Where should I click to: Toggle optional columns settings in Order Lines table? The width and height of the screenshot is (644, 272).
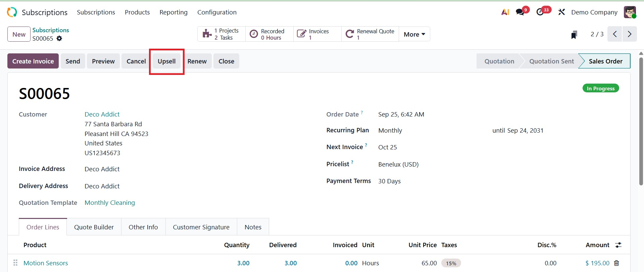(618, 245)
